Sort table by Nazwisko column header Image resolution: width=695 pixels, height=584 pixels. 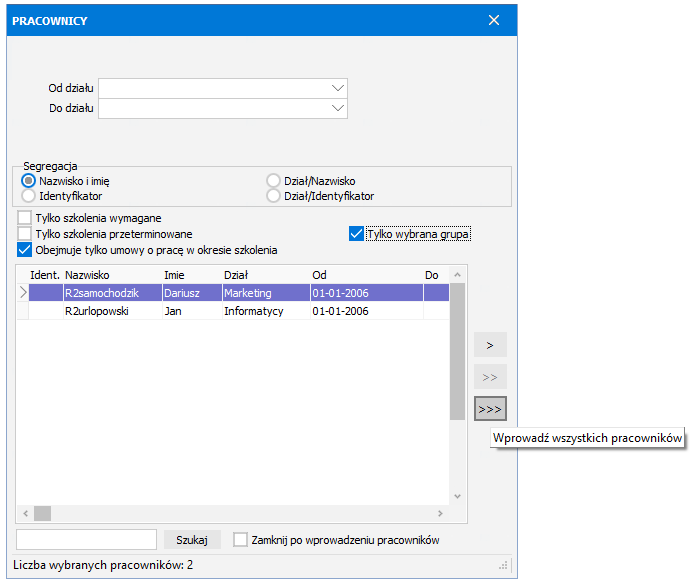pyautogui.click(x=88, y=274)
